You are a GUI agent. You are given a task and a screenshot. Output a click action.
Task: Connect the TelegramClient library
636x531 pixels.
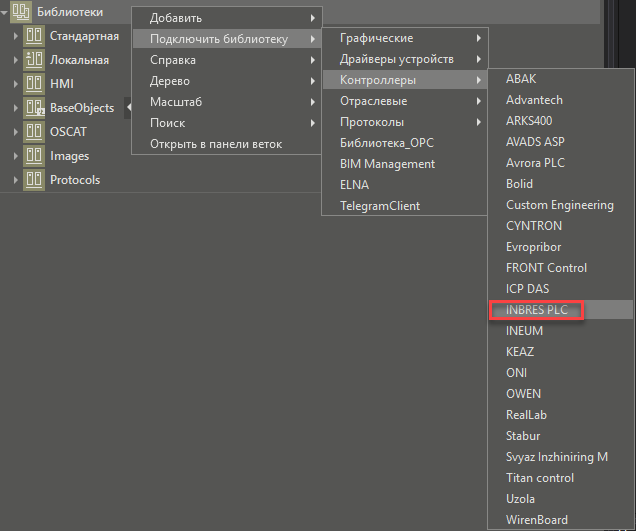pyautogui.click(x=405, y=206)
